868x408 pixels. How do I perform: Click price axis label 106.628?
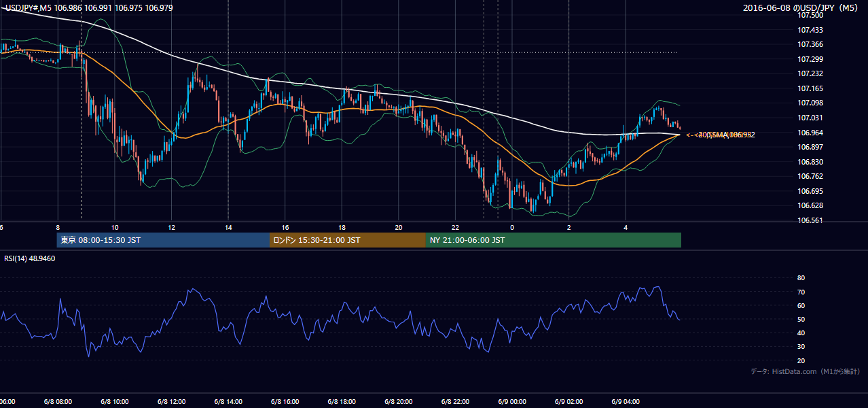coord(811,205)
